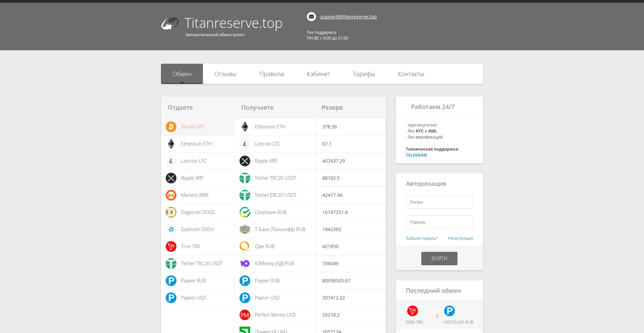Click reserve value 16187251.4
Screen dimensions: 644x333
(x=335, y=212)
